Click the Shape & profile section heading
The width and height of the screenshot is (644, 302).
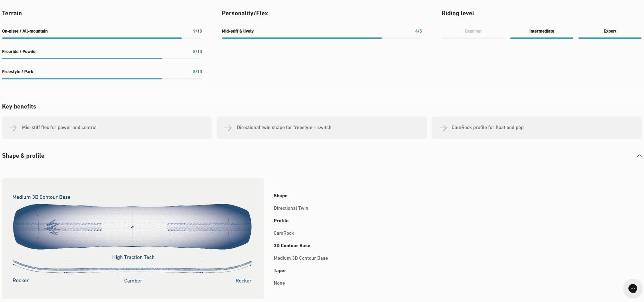23,156
